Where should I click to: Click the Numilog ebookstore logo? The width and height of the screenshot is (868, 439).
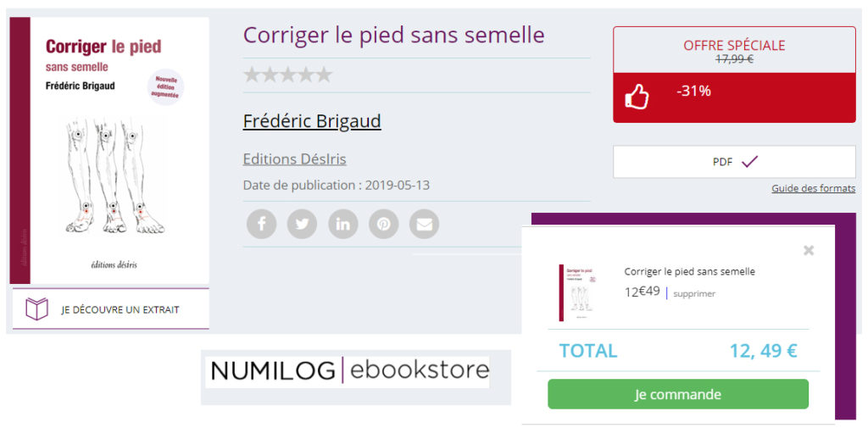348,370
